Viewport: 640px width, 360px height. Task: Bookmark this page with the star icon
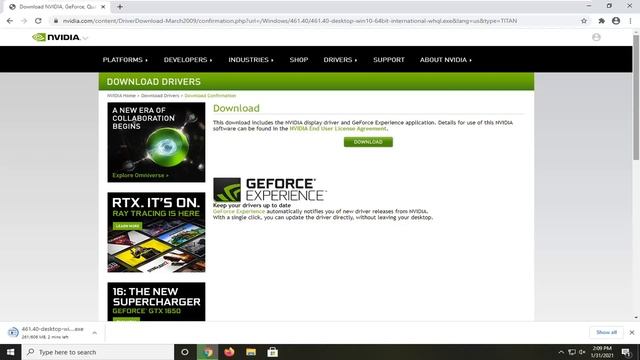584,21
